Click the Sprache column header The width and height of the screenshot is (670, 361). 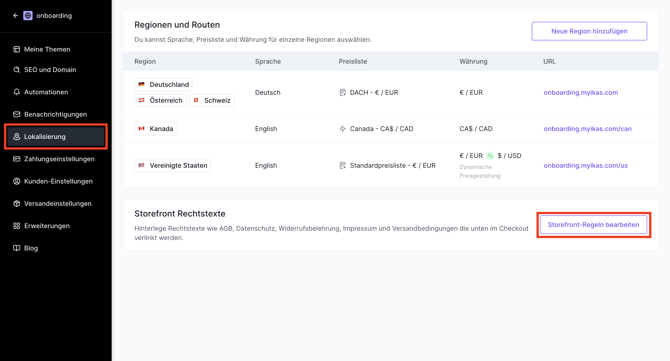coord(268,62)
